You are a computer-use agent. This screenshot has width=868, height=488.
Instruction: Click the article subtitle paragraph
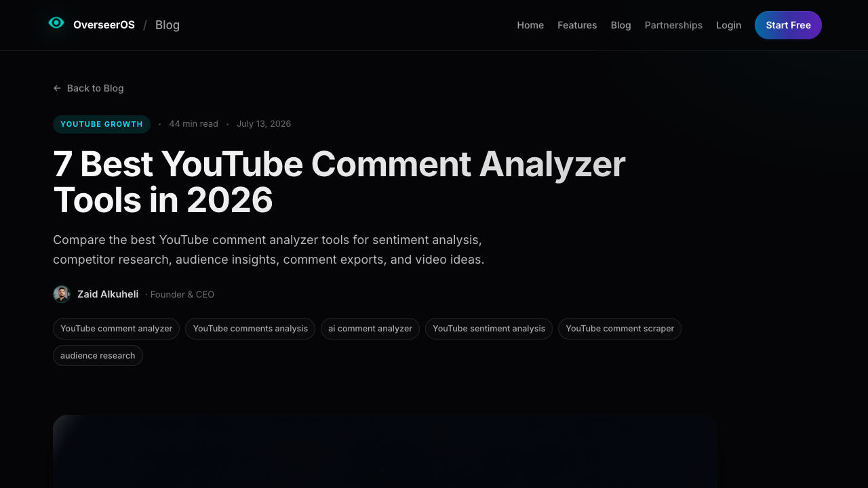click(269, 249)
